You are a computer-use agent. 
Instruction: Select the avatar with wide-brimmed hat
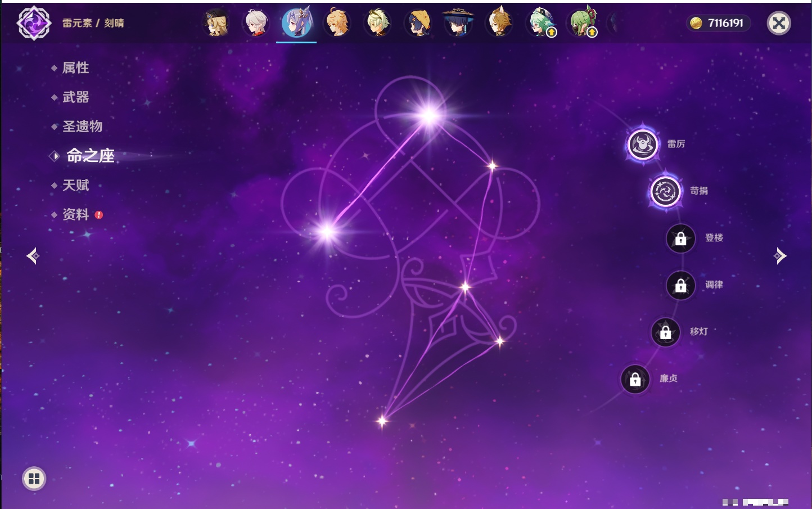coord(458,23)
